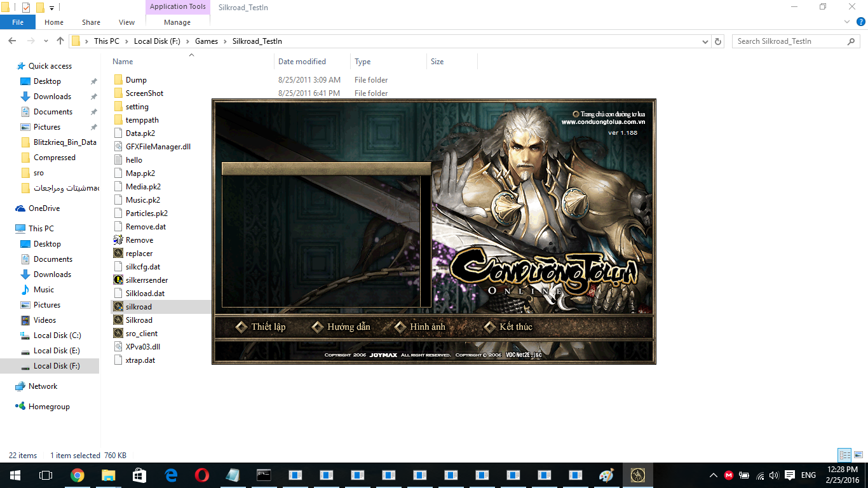Screen dimensions: 868x488
Task: Open Hướng dẫn guide in launcher
Action: point(341,327)
